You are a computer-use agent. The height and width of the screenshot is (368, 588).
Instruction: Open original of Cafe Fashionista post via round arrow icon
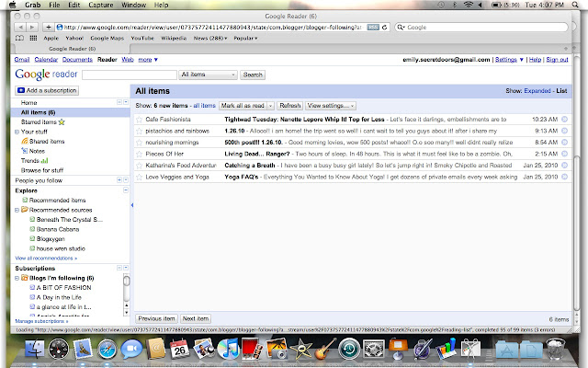tap(564, 120)
